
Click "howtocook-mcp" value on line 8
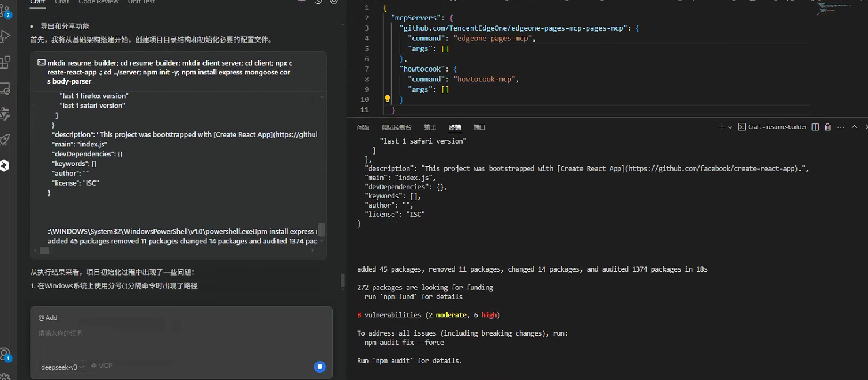(484, 79)
